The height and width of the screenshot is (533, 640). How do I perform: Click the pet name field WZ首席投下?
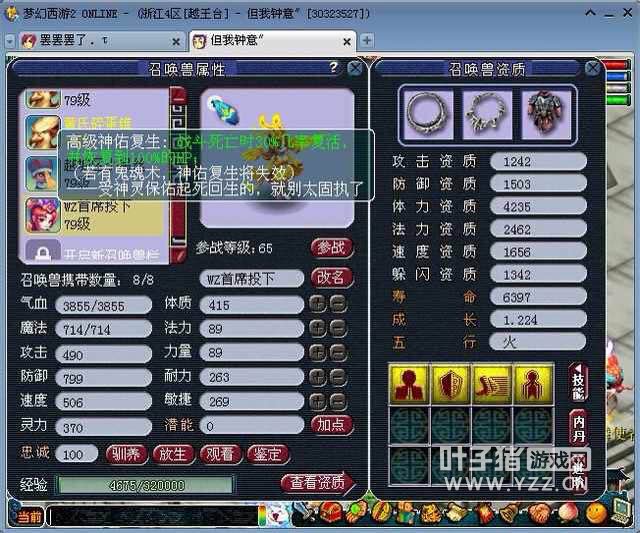tap(251, 279)
